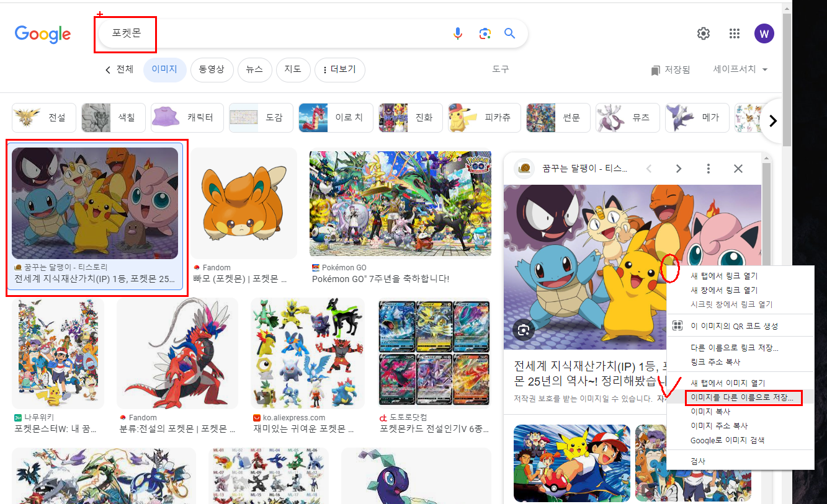The height and width of the screenshot is (504, 827).
Task: Choose 시크릿 창에서 링크 열기
Action: (740, 304)
